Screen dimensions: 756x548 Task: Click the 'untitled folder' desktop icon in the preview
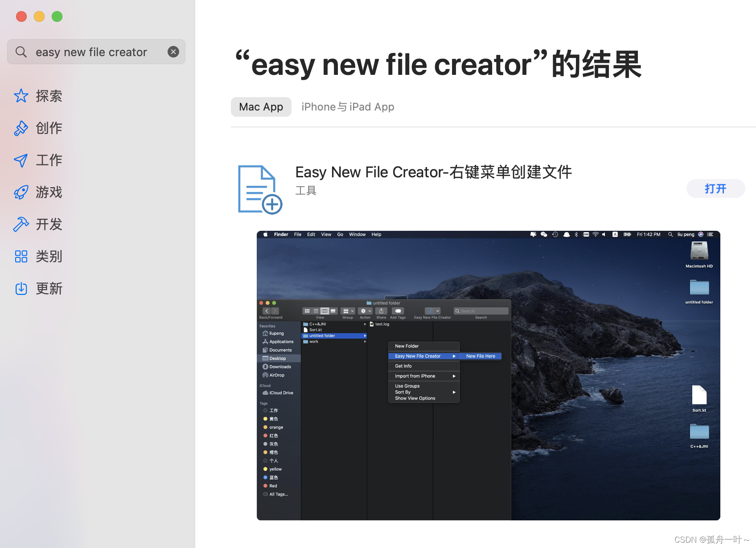[699, 287]
